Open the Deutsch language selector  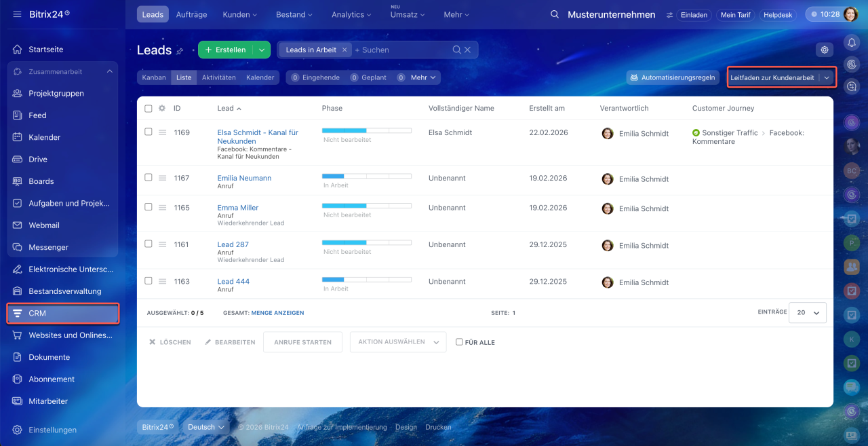click(206, 427)
